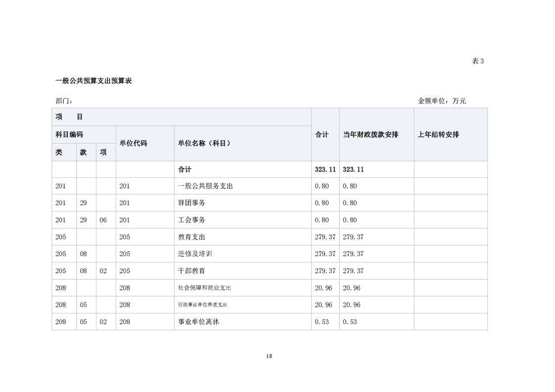Click the 323.11 value under 当年财政拨款安排
This screenshot has width=555, height=392.
click(x=353, y=170)
